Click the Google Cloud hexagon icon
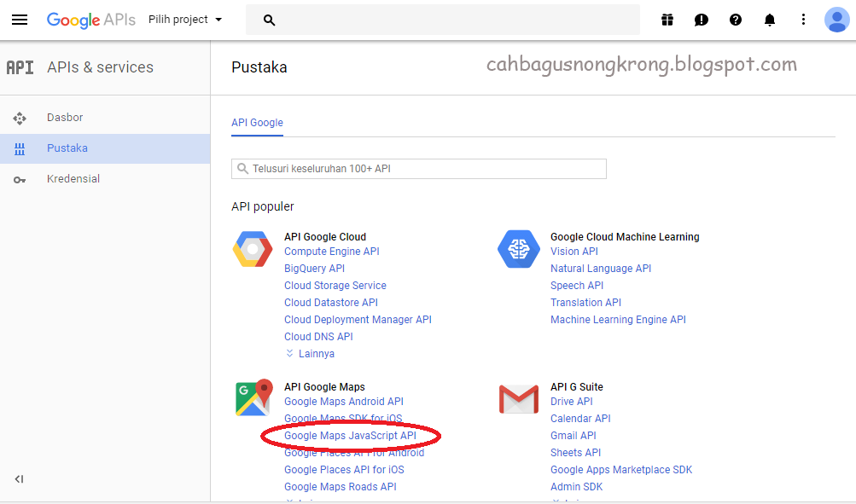The image size is (856, 504). click(x=253, y=249)
